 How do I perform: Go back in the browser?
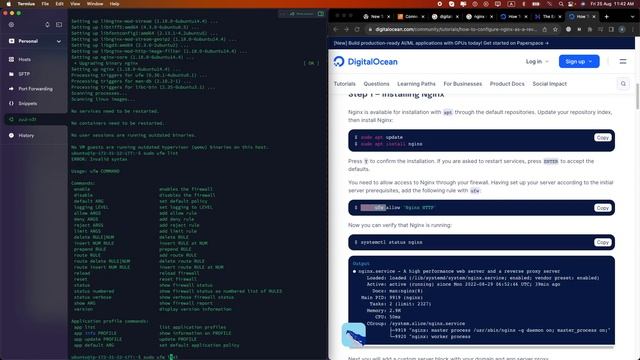pyautogui.click(x=336, y=29)
